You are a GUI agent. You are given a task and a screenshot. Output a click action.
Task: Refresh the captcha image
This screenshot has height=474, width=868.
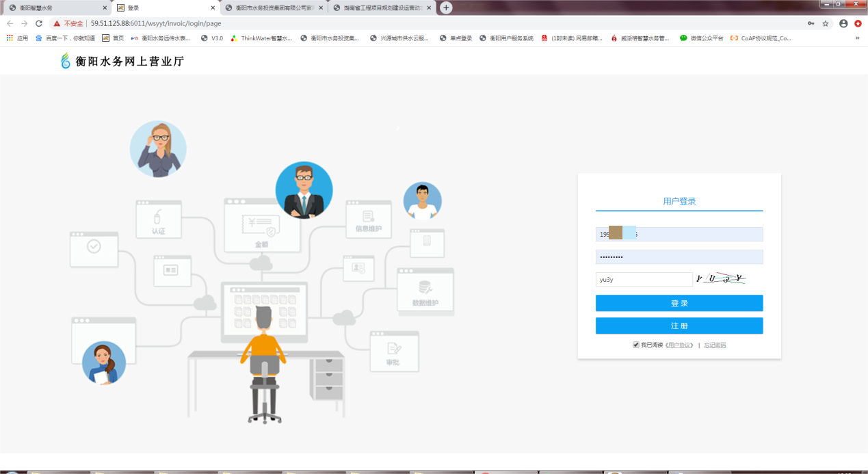pyautogui.click(x=720, y=279)
